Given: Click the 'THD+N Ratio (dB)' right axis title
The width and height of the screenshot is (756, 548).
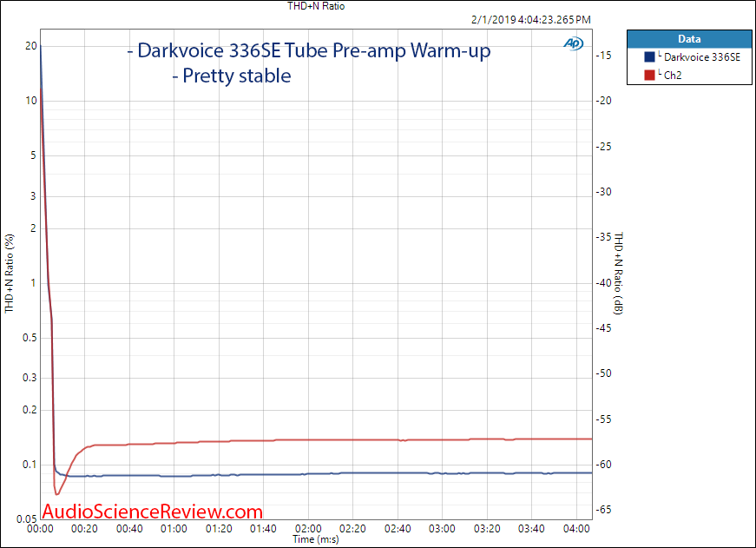Looking at the screenshot, I should click(x=619, y=274).
